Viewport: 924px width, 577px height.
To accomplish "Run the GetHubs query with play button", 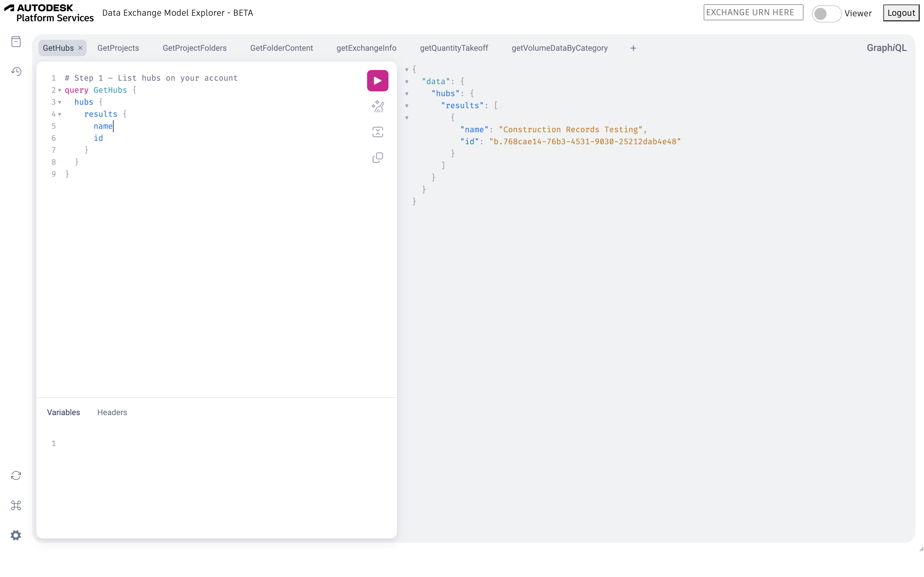I will pos(377,80).
